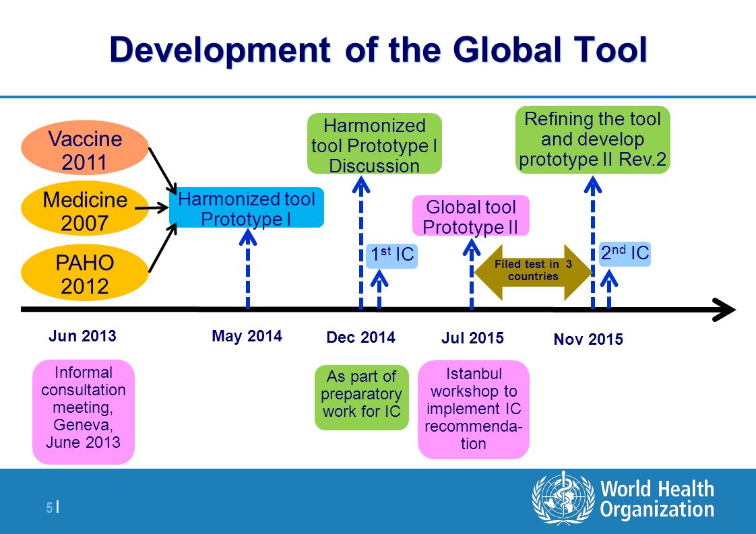756x534 pixels.
Task: Select the 'Informal consultation meeting, Geneva' box
Action: click(x=84, y=411)
